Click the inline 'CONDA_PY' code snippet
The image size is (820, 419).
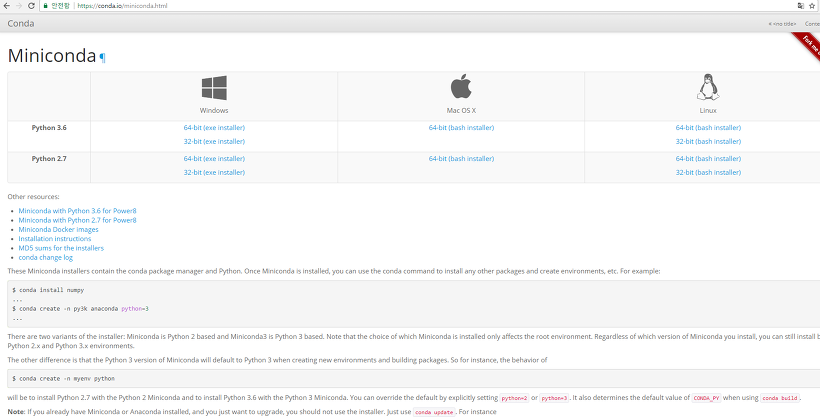point(707,398)
